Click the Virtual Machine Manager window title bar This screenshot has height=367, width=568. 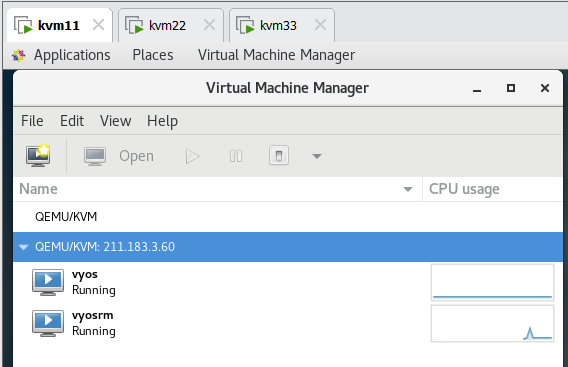[x=287, y=88]
